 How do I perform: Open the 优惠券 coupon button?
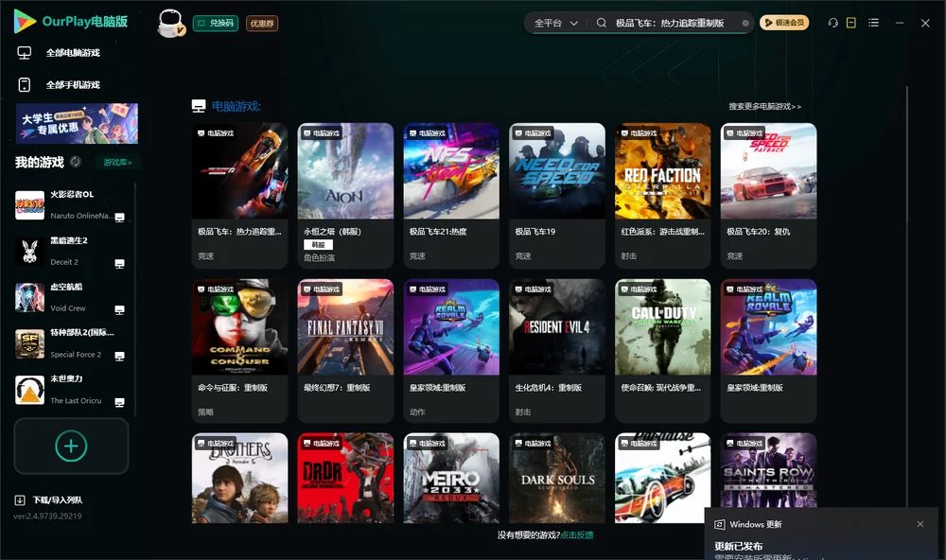[262, 24]
